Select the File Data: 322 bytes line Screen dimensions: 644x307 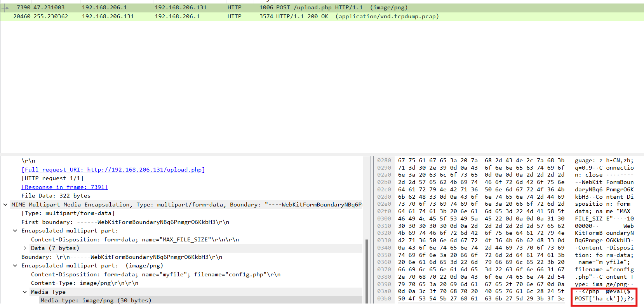[56, 196]
